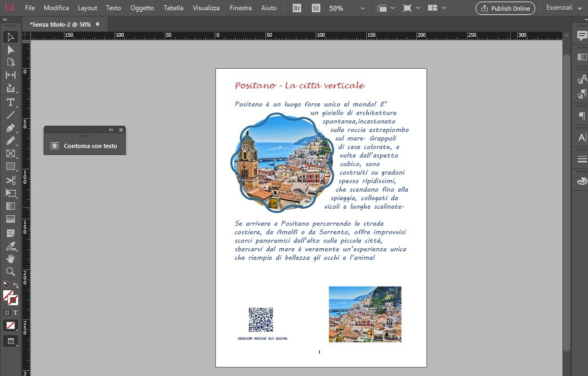
Task: Select the Eyedropper tool
Action: pos(11,246)
